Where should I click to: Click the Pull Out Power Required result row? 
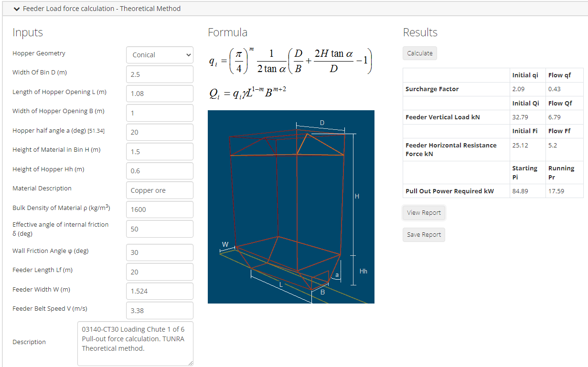point(455,191)
